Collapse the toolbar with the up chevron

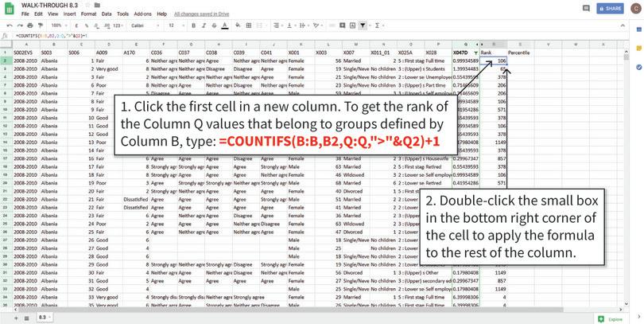click(x=623, y=25)
